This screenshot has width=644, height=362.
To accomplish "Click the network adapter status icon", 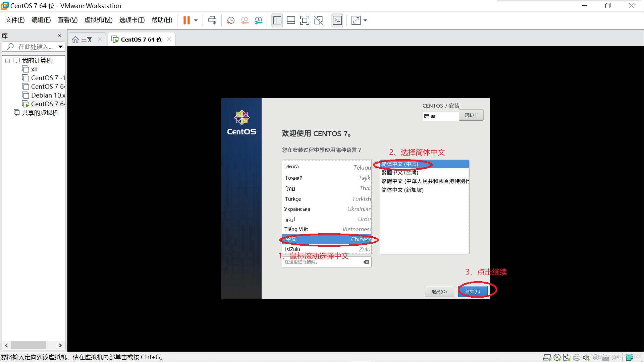I will (x=567, y=358).
